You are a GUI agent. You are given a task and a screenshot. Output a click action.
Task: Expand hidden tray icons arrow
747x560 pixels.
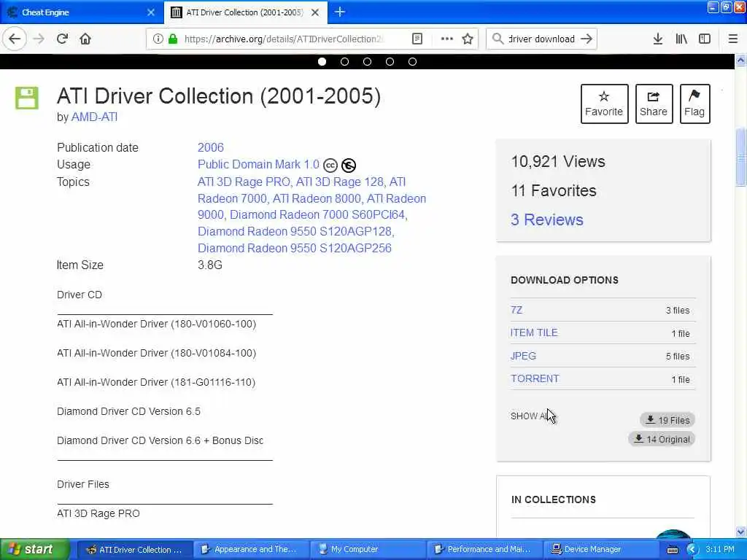click(x=692, y=550)
